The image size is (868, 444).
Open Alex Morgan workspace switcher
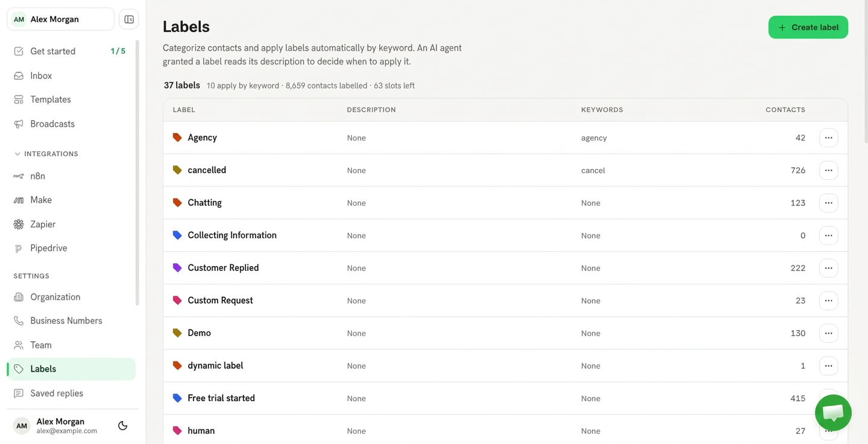point(61,19)
